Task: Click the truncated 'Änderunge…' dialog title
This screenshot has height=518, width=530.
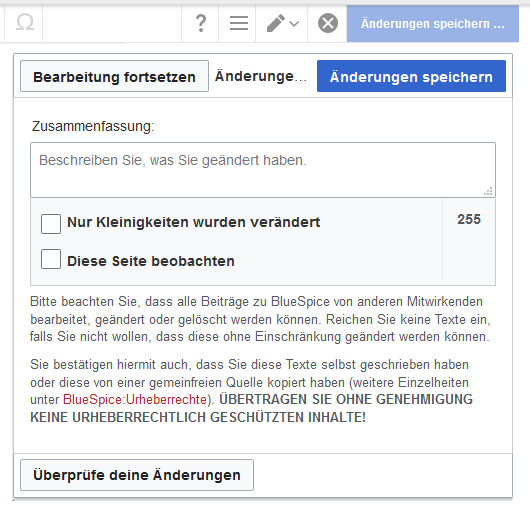Action: coord(261,76)
